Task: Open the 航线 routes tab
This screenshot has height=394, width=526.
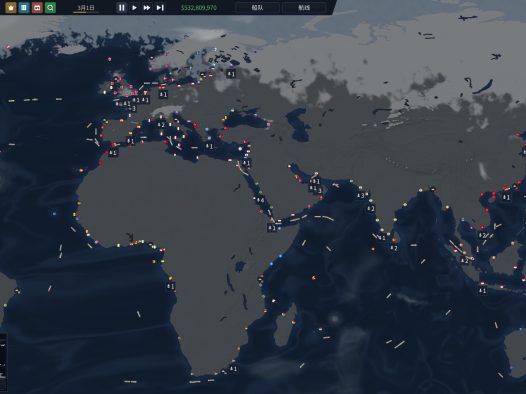Action: [304, 8]
